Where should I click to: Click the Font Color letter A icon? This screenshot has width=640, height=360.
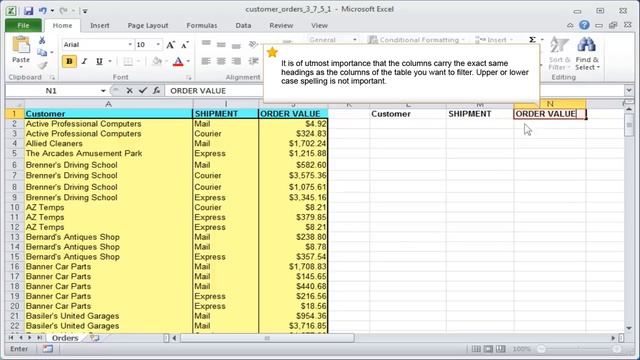pyautogui.click(x=178, y=61)
